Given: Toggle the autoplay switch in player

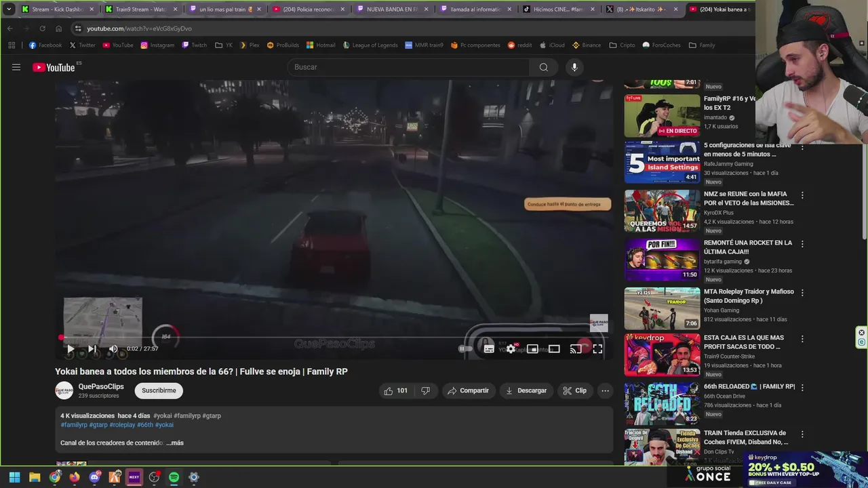Looking at the screenshot, I should [465, 349].
